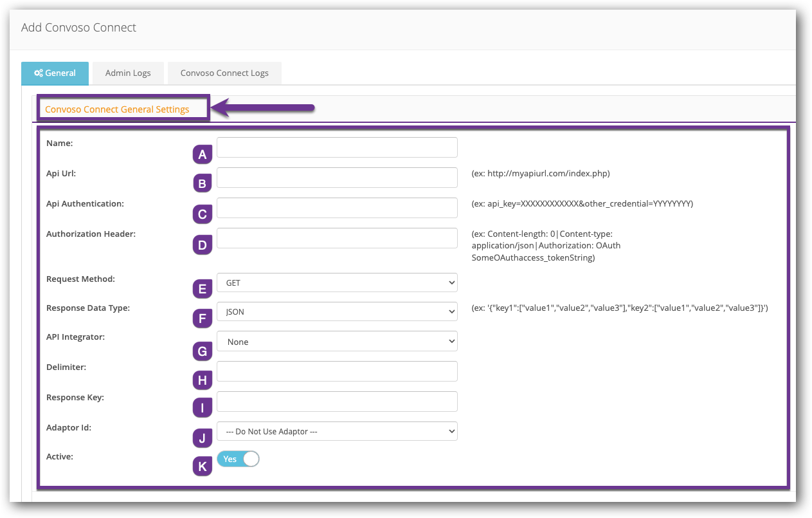Viewport: 812px width, 518px height.
Task: Open the Convoso Connect Logs tab
Action: 224,73
